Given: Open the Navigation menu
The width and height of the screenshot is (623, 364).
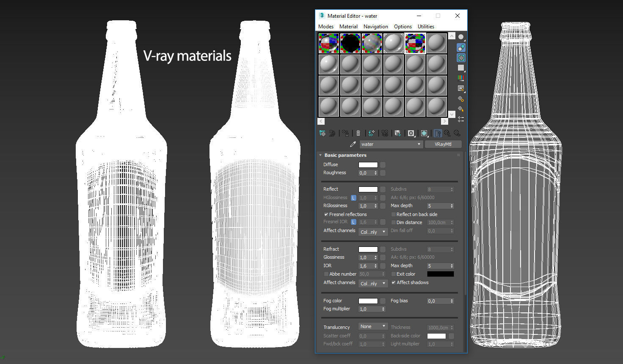Looking at the screenshot, I should [375, 26].
